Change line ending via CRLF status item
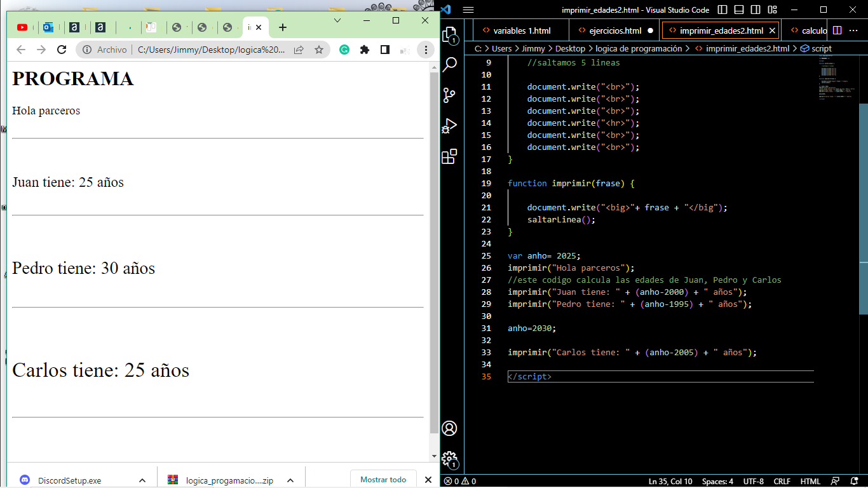868x488 pixels. (782, 481)
